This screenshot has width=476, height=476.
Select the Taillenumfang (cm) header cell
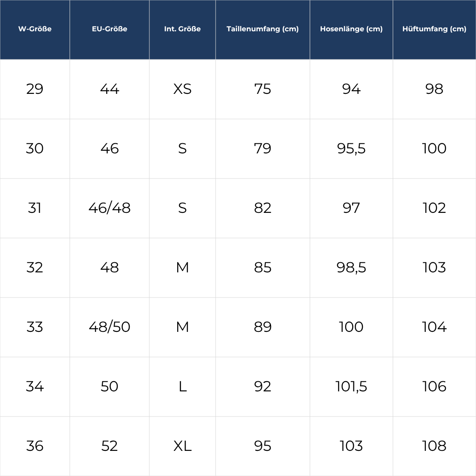pyautogui.click(x=263, y=29)
